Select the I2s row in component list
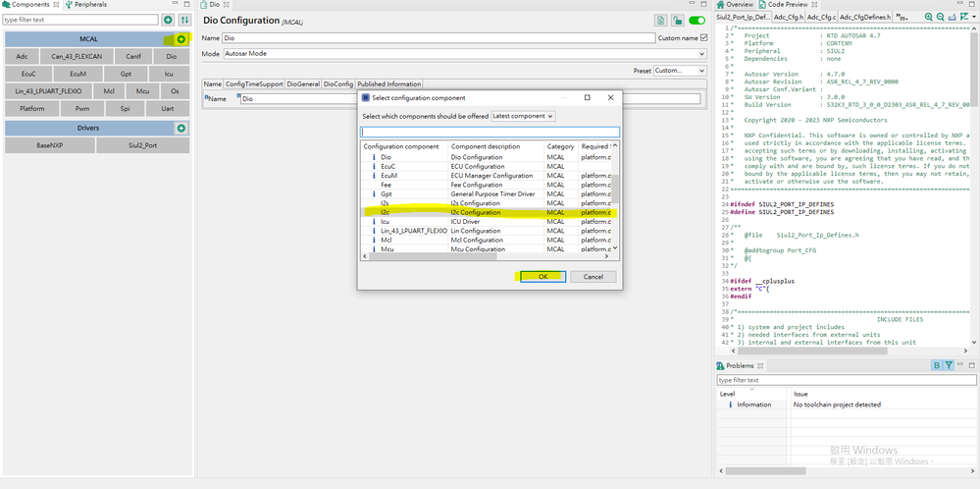This screenshot has height=489, width=980. tap(486, 203)
